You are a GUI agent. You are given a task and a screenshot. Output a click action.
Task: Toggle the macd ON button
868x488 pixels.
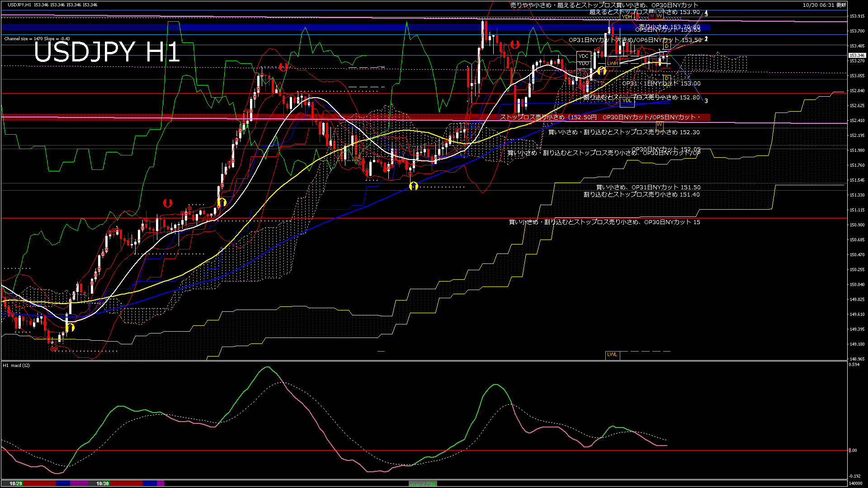pyautogui.click(x=423, y=484)
